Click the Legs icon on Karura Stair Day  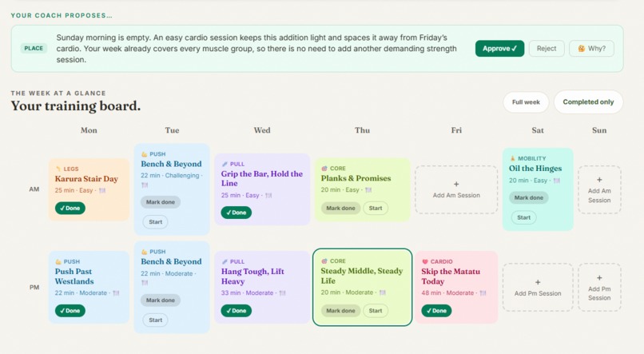58,169
